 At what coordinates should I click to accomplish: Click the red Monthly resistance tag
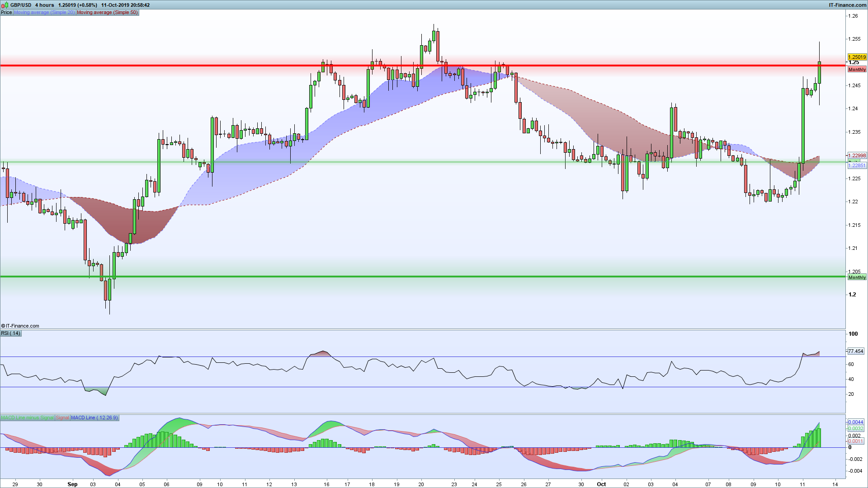coord(857,70)
